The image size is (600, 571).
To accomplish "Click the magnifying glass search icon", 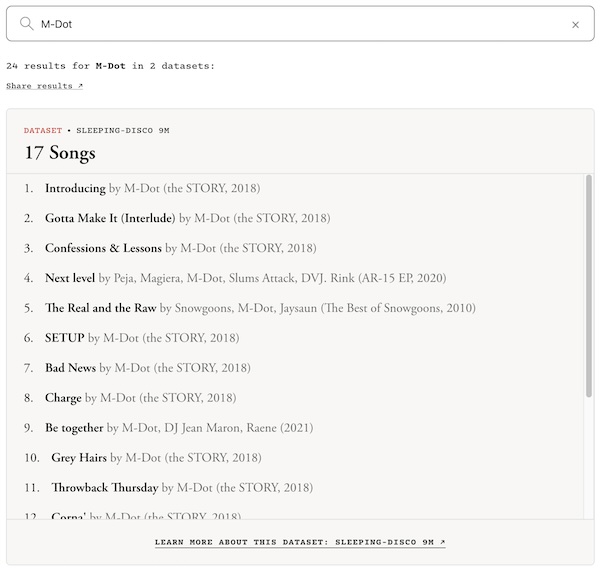I will click(x=27, y=24).
